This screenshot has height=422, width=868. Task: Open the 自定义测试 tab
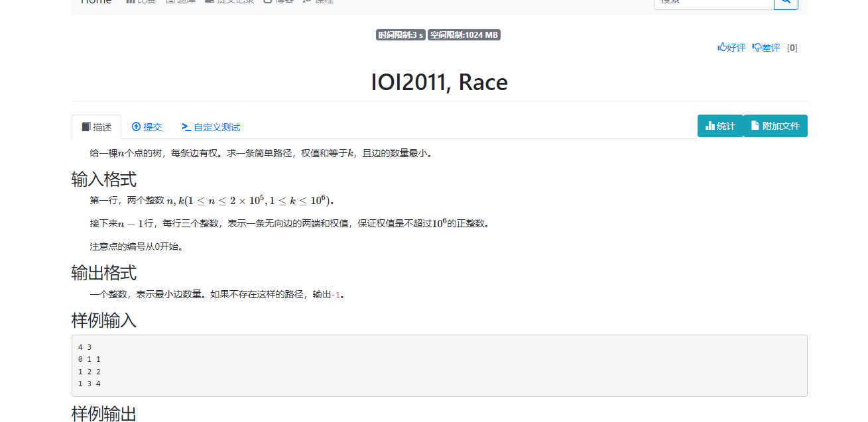tap(211, 127)
